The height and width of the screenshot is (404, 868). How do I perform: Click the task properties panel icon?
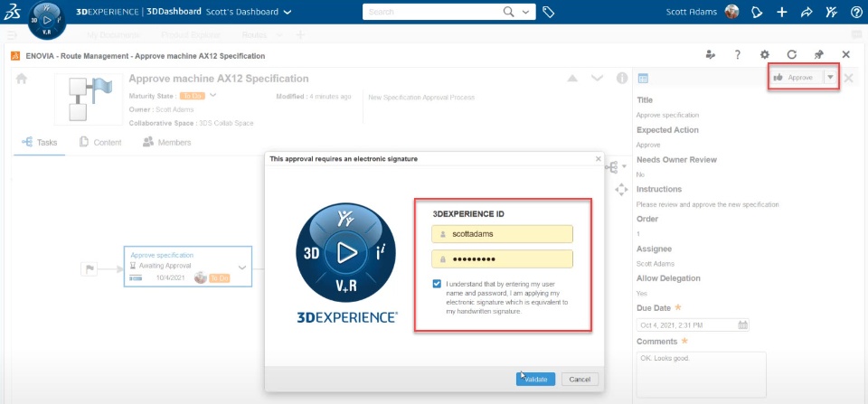coord(643,79)
